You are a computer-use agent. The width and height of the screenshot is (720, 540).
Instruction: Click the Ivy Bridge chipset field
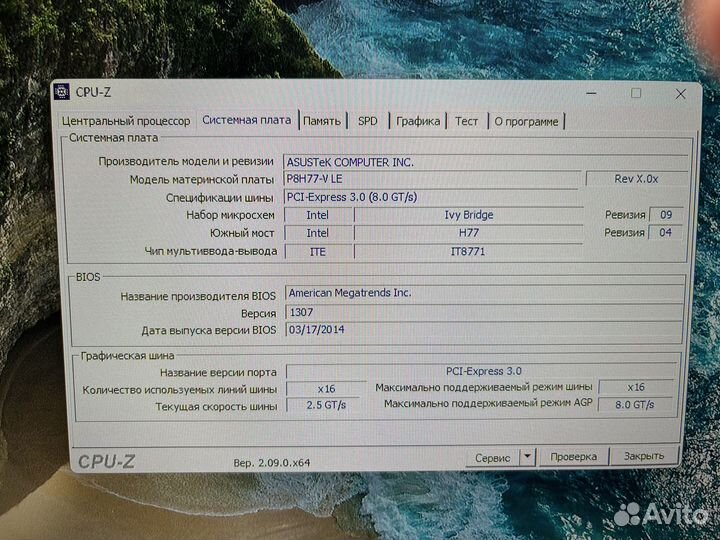(467, 215)
